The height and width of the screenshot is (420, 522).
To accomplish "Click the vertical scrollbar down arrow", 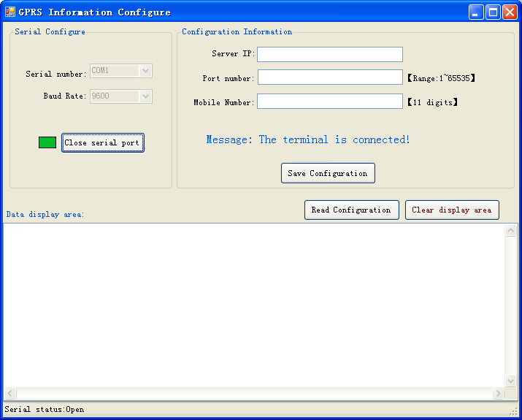I will point(511,381).
